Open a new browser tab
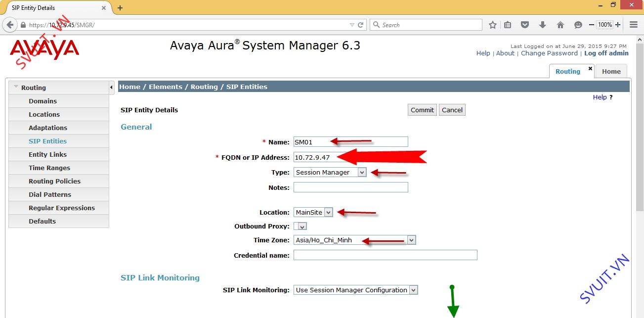Viewport: 644px width, 318px height. [x=120, y=8]
